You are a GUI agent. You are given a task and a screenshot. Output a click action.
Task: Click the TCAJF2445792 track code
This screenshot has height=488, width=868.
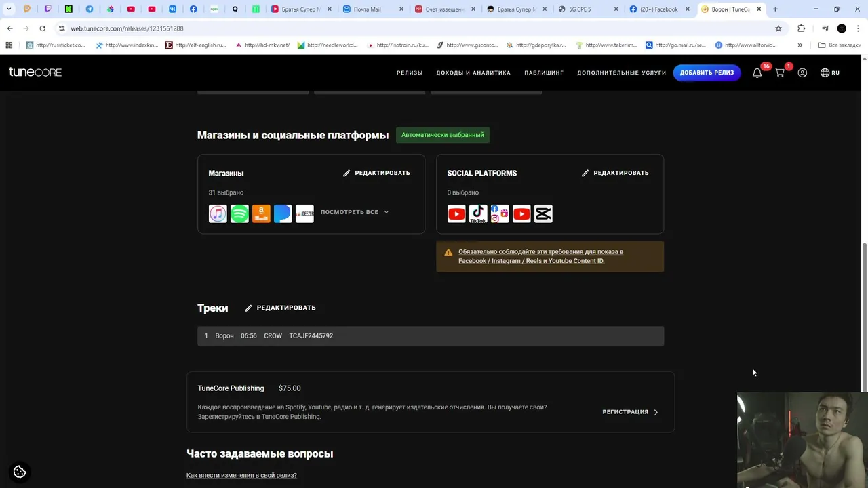pos(311,336)
